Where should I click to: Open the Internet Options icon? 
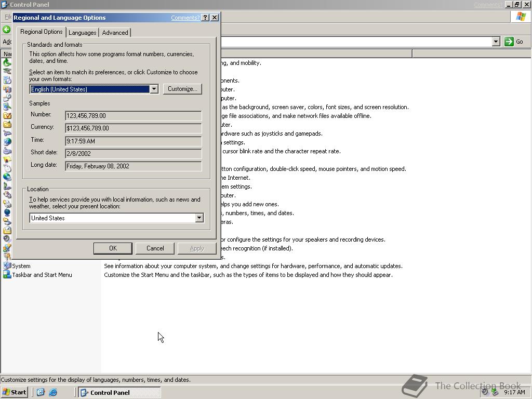pos(7,142)
